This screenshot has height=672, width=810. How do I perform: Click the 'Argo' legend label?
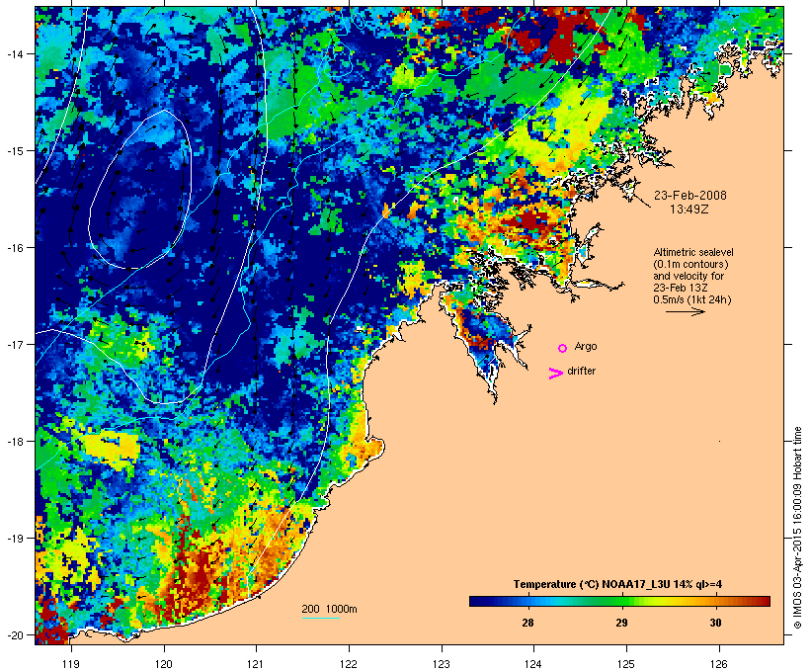586,346
